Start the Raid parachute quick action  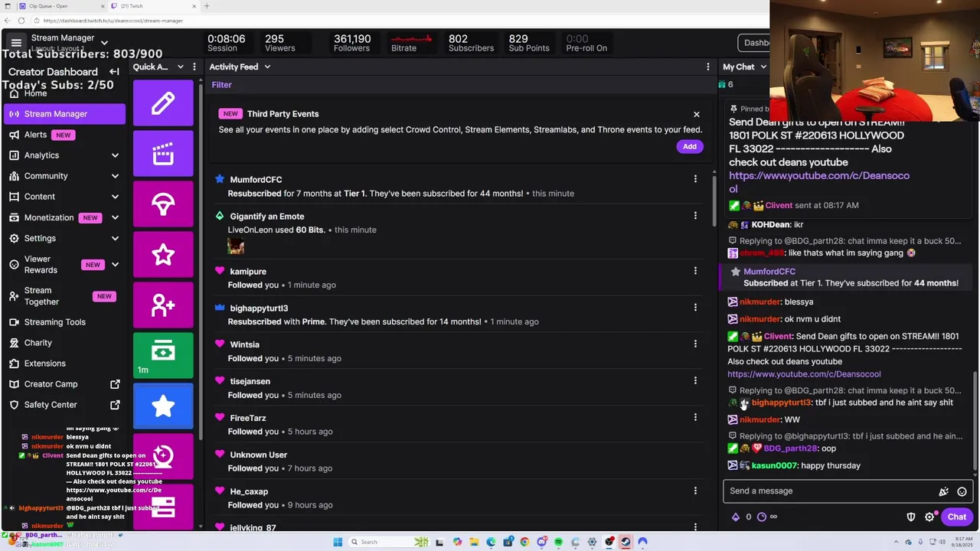(x=163, y=204)
